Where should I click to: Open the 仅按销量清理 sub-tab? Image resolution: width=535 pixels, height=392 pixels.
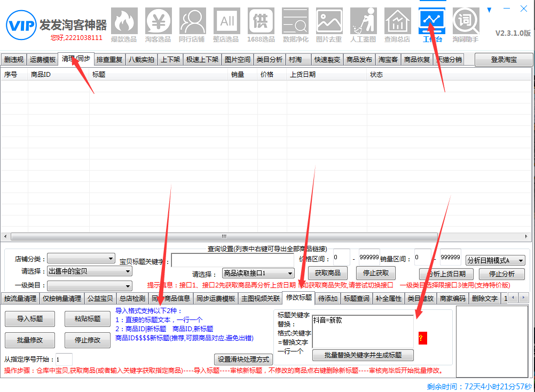(x=62, y=299)
